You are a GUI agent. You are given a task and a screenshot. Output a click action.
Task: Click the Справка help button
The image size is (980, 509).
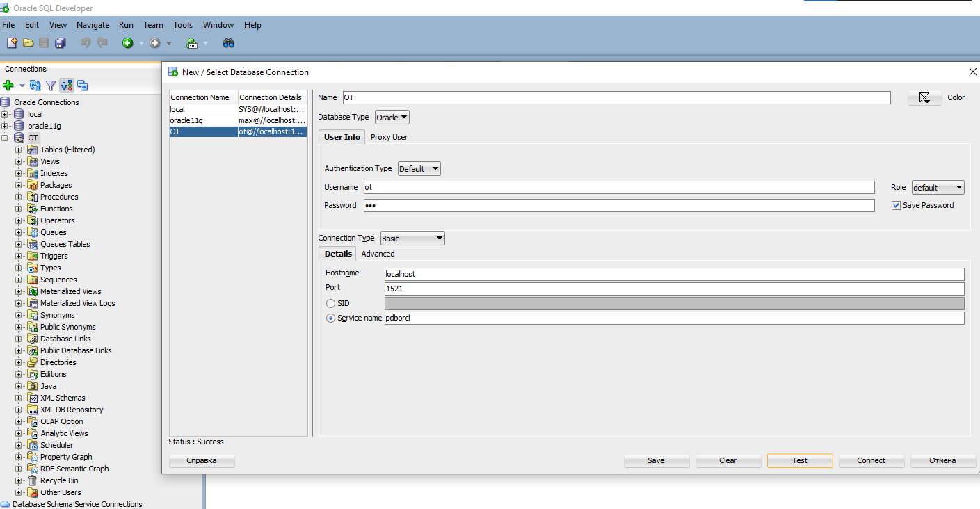click(x=202, y=460)
